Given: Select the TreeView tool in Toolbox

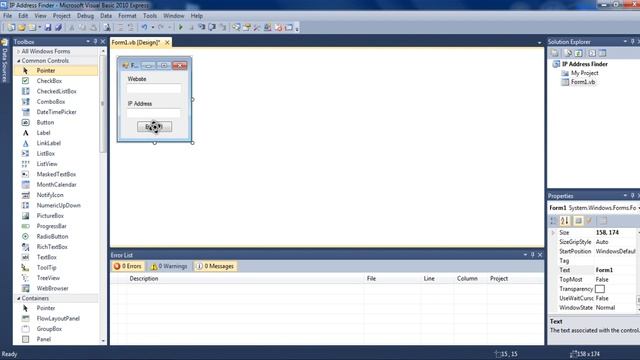Looking at the screenshot, I should (x=48, y=278).
